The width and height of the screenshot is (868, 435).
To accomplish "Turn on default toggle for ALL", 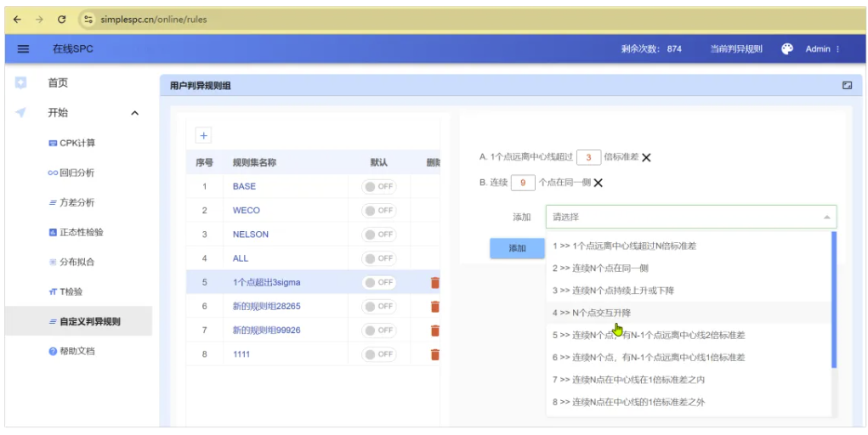I will click(379, 258).
